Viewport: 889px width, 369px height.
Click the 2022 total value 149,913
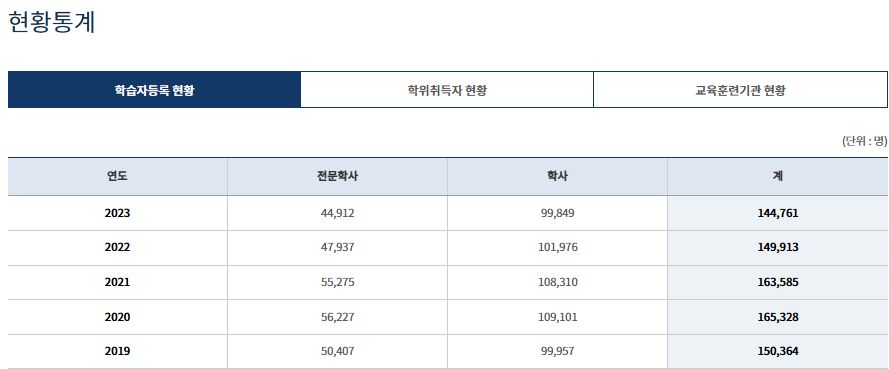[x=777, y=248]
